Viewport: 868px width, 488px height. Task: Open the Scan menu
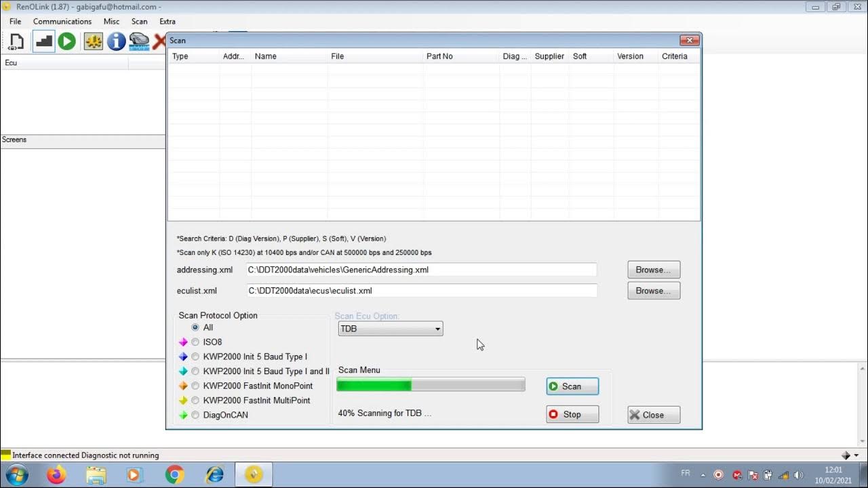(140, 22)
